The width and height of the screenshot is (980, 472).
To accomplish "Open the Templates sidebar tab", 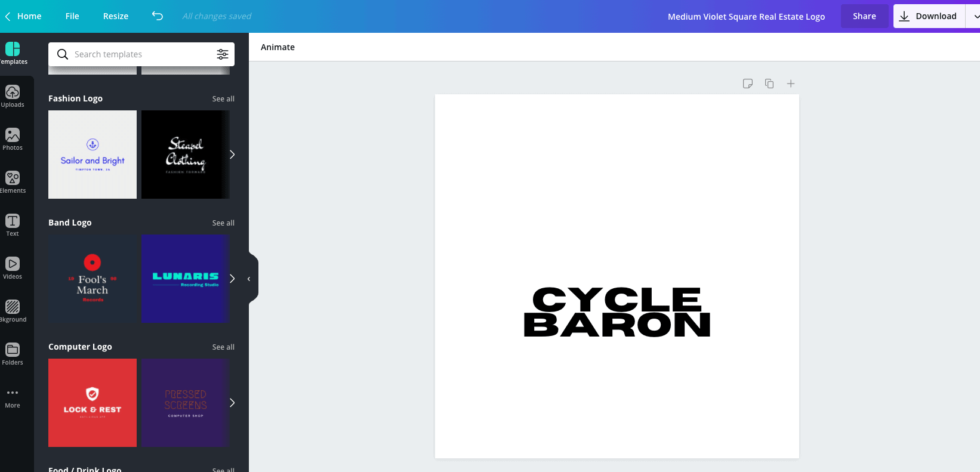I will click(13, 53).
